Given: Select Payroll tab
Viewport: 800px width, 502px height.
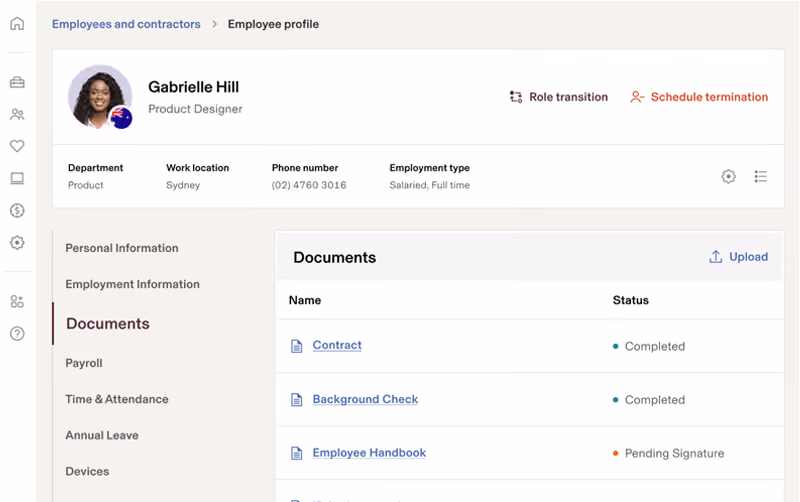Looking at the screenshot, I should tap(84, 363).
